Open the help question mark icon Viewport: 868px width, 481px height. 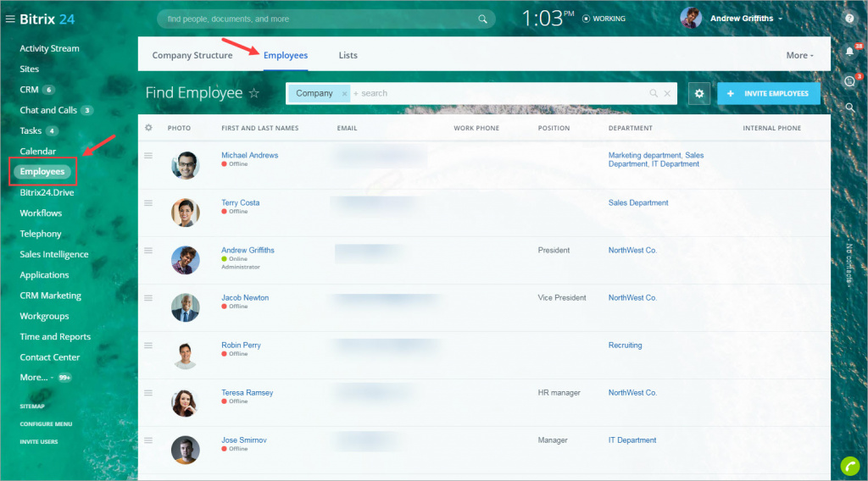(x=849, y=19)
